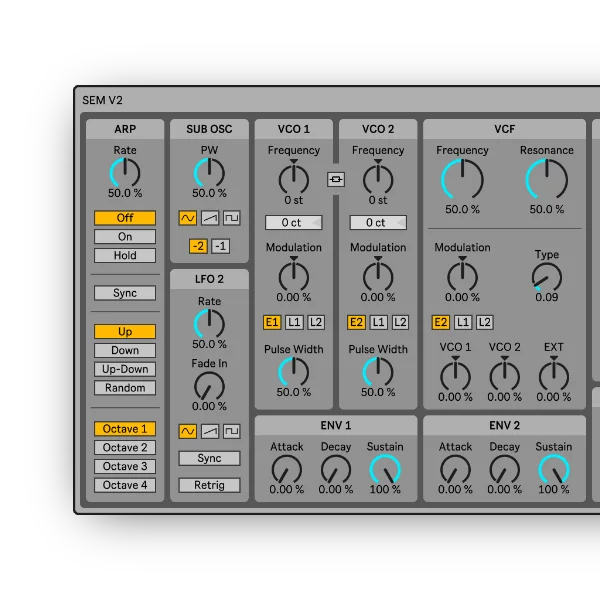Click the VCO 2 Frequency knob
Viewport: 600px width, 600px height.
tap(378, 179)
